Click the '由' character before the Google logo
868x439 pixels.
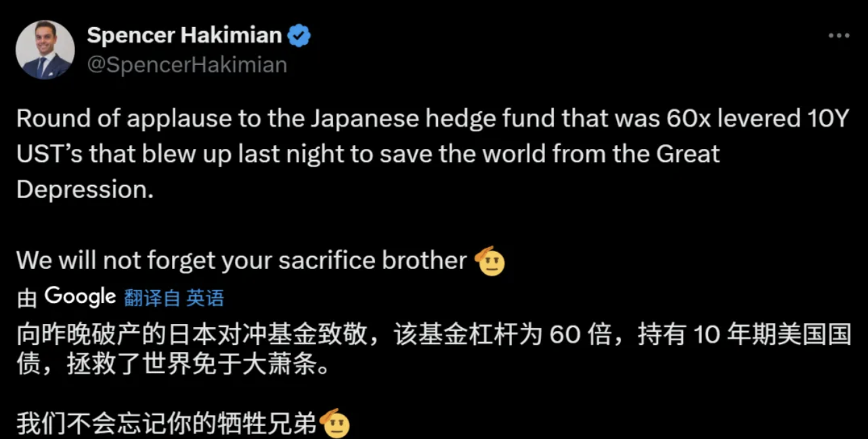27,297
